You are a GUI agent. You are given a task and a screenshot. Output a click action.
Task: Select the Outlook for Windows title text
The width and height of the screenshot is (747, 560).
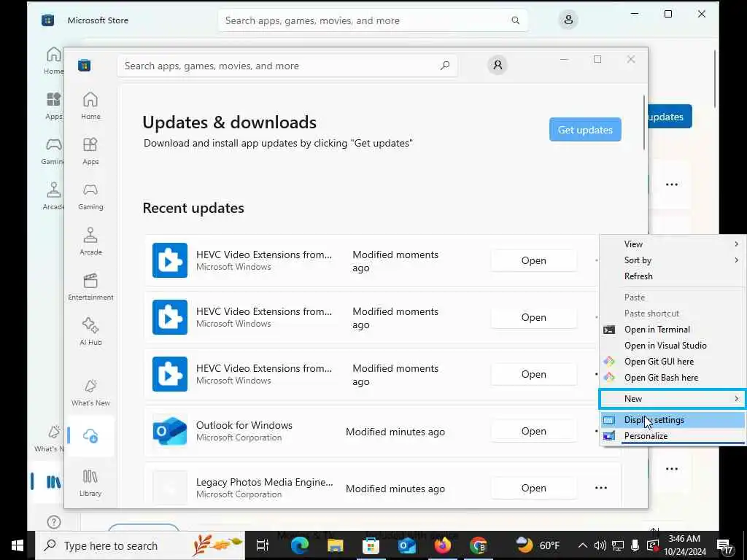tap(244, 425)
